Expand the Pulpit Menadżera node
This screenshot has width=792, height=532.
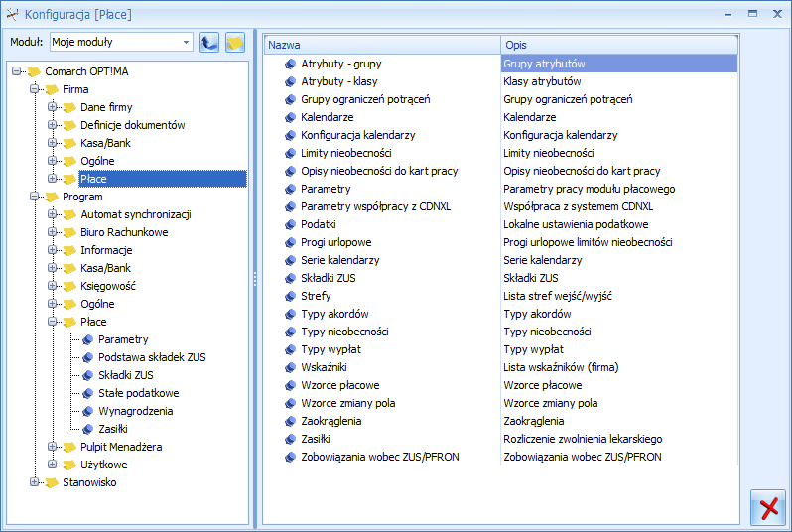[x=52, y=446]
